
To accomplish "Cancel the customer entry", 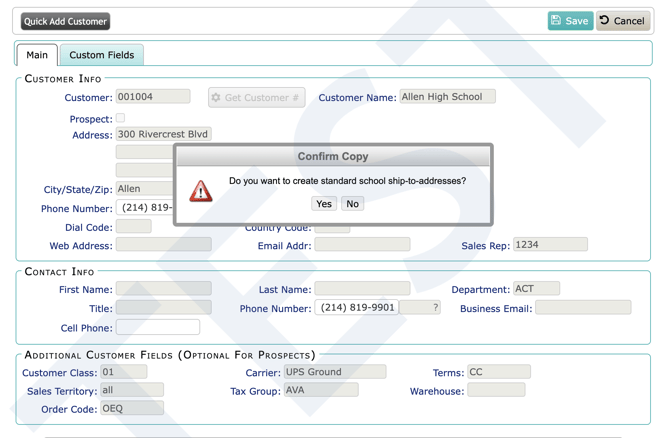I will [x=623, y=21].
